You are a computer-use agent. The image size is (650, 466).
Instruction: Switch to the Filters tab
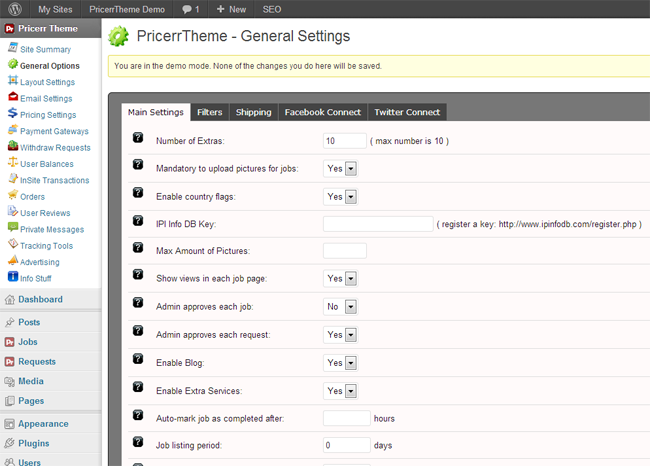coord(210,112)
